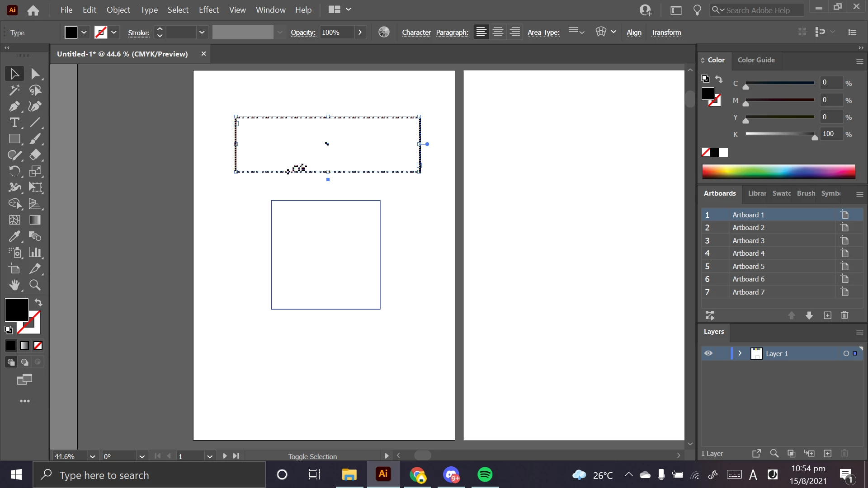Open the zoom level dropdown
This screenshot has height=488, width=868.
(92, 456)
